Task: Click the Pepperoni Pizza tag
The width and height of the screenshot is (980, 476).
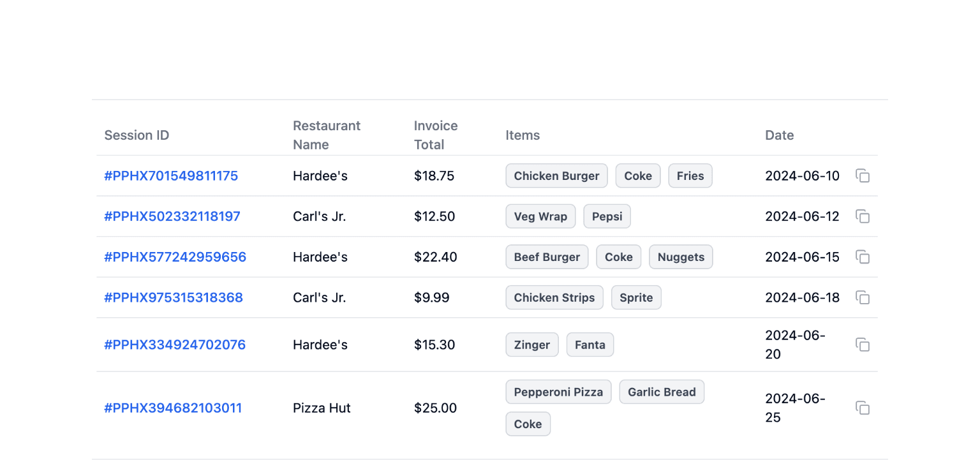Action: tap(558, 392)
